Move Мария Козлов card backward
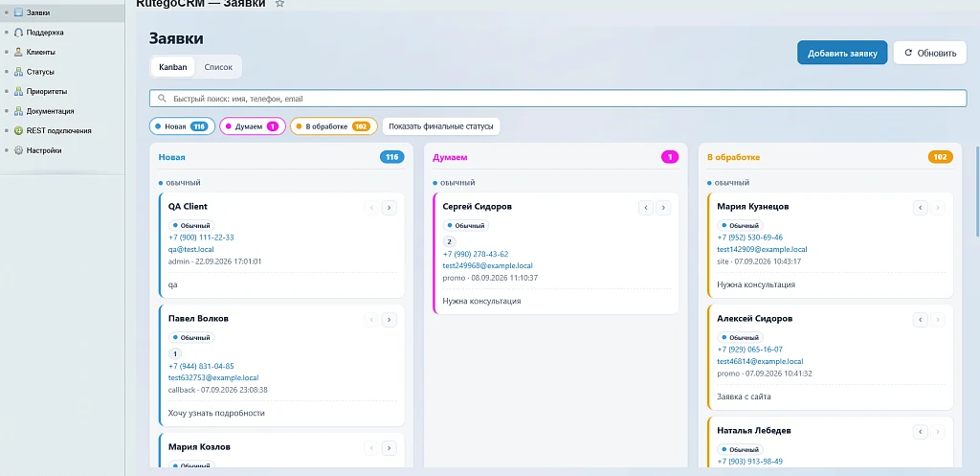Screen dimensions: 980x476 click(371, 448)
